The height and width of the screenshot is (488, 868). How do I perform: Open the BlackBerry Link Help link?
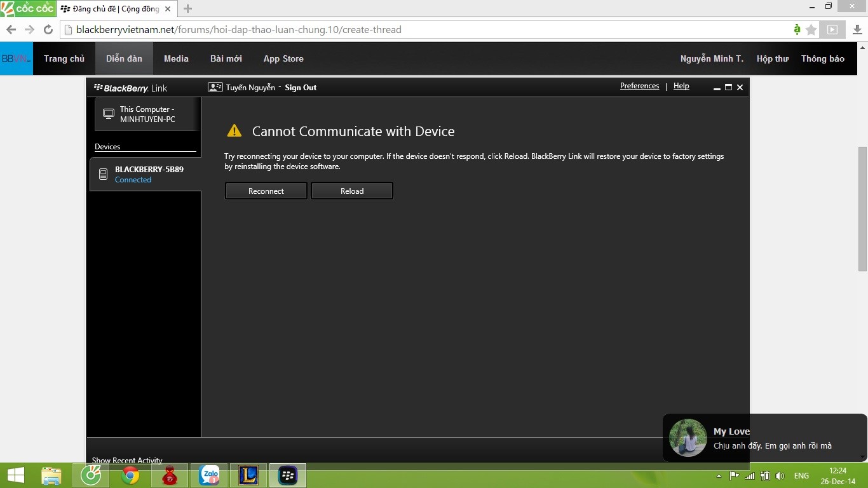pyautogui.click(x=681, y=86)
